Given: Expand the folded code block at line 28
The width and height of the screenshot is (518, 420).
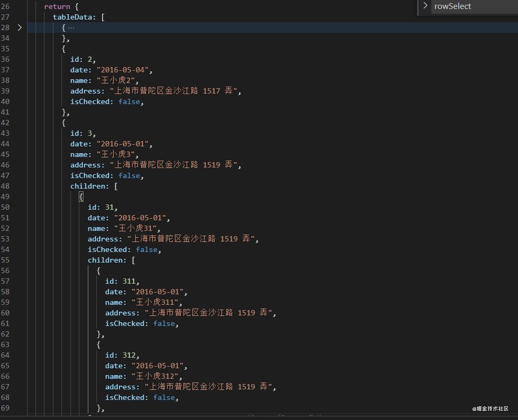Looking at the screenshot, I should [x=20, y=27].
